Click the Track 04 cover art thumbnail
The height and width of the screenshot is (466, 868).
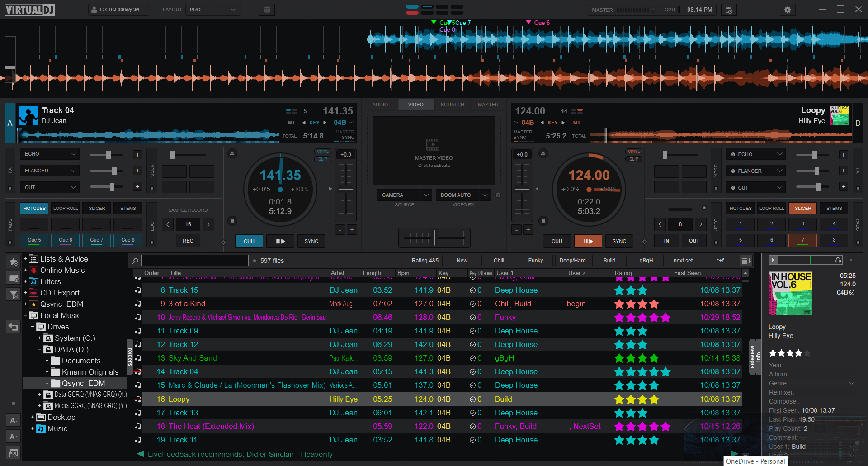tap(29, 115)
